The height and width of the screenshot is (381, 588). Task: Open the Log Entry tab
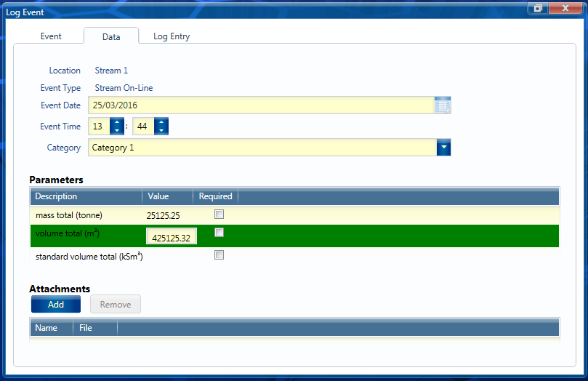tap(172, 36)
